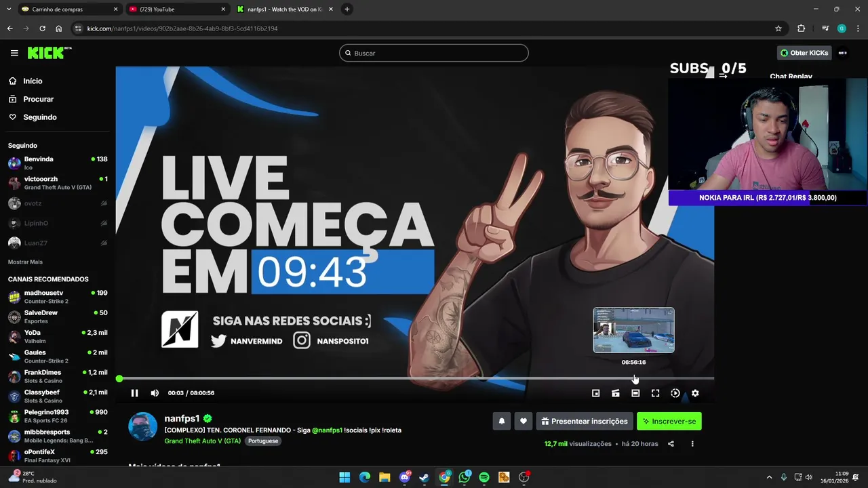Mute the video volume
This screenshot has height=488, width=868.
[x=155, y=393]
